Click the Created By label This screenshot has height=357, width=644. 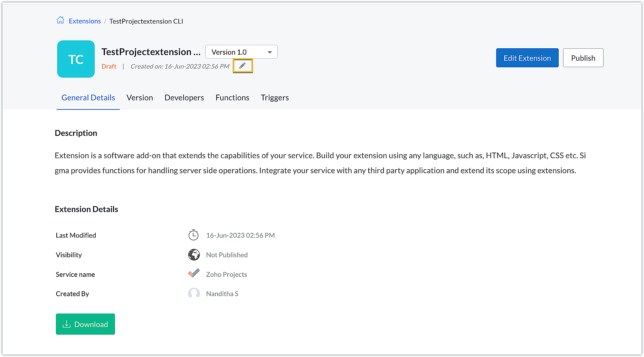tap(72, 294)
